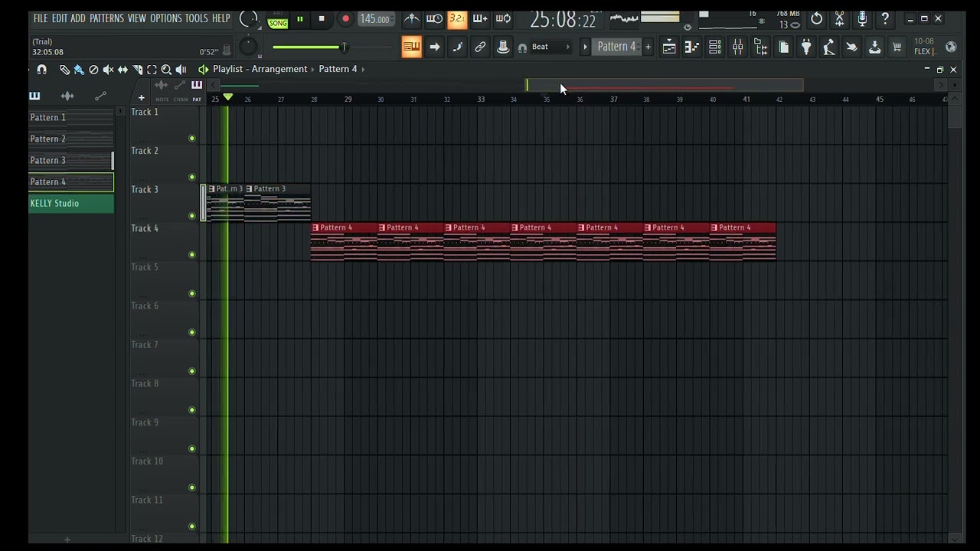Toggle the countdown before recording
Viewport: 980px width, 551px height.
coord(457,19)
